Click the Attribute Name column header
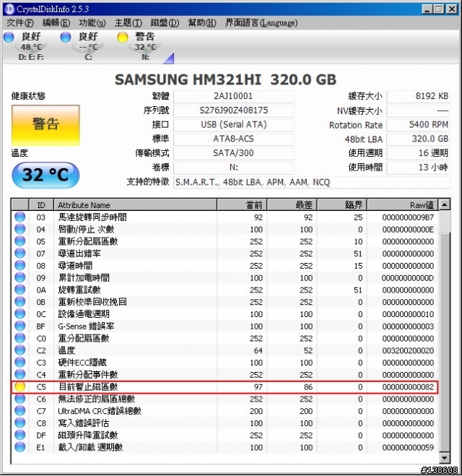Image resolution: width=462 pixels, height=476 pixels. click(135, 205)
